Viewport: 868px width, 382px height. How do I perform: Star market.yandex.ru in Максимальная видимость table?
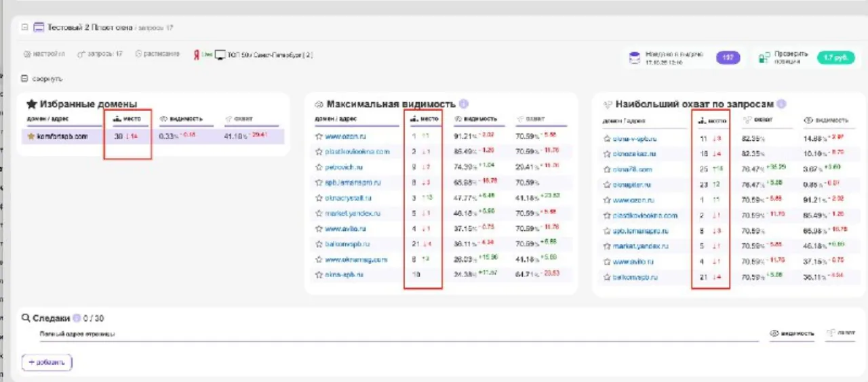pos(319,213)
